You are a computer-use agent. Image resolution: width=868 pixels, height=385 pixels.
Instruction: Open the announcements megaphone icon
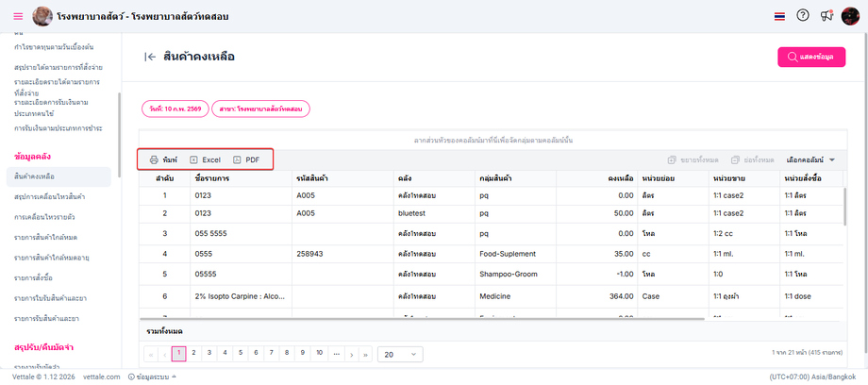(x=827, y=16)
